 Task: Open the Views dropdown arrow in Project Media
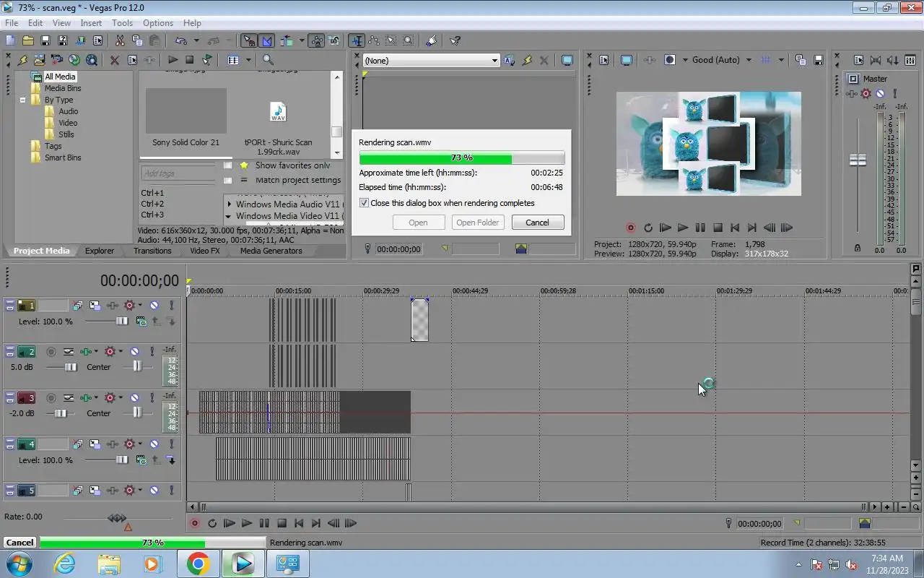click(x=248, y=60)
